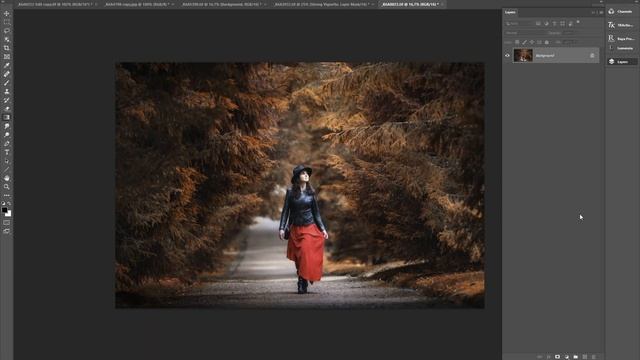The image size is (640, 360).
Task: Click the lock icon on Background layer
Action: 592,56
